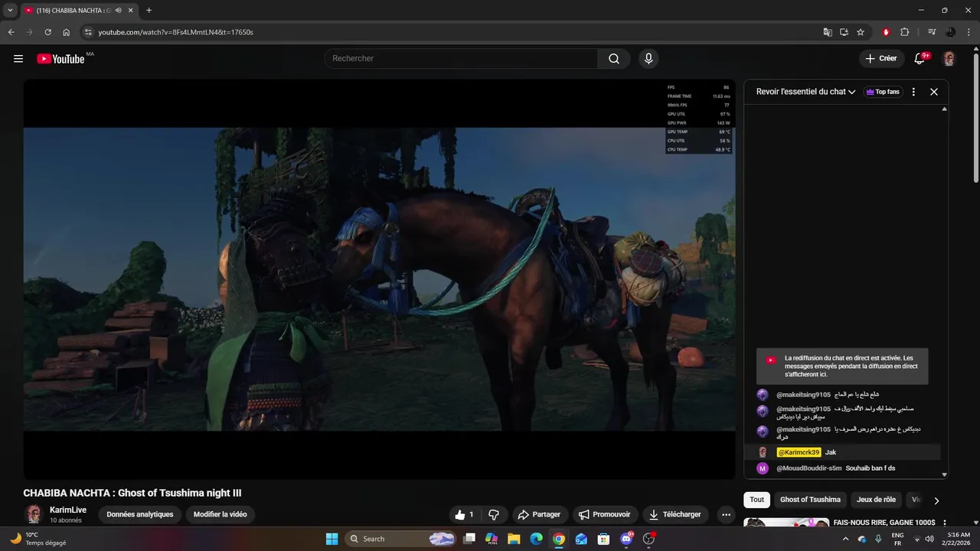The width and height of the screenshot is (980, 551).
Task: Expand the Revoir l'essentiel du chat dropdown
Action: pos(805,92)
